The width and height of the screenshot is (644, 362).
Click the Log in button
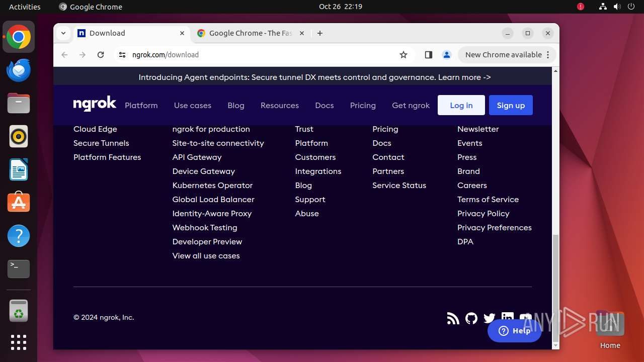coord(461,105)
